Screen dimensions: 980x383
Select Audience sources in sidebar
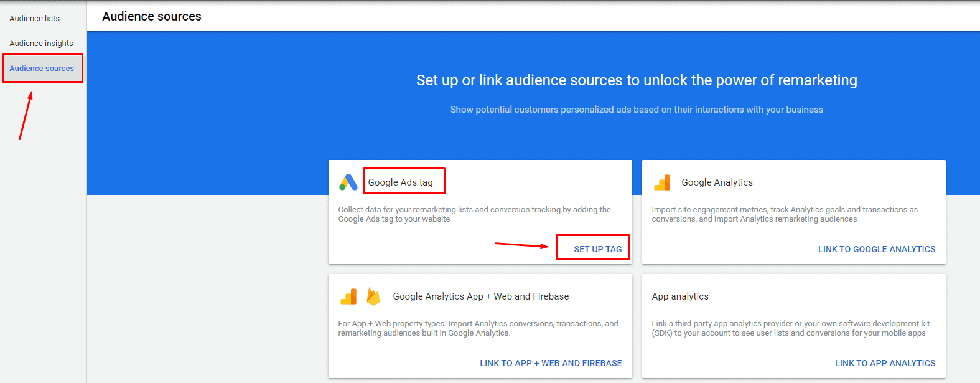tap(42, 69)
